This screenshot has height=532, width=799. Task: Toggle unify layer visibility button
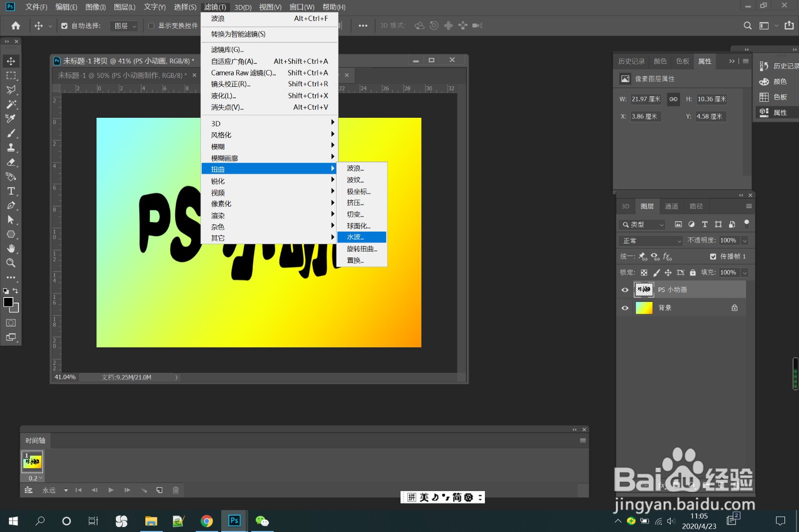pyautogui.click(x=655, y=257)
